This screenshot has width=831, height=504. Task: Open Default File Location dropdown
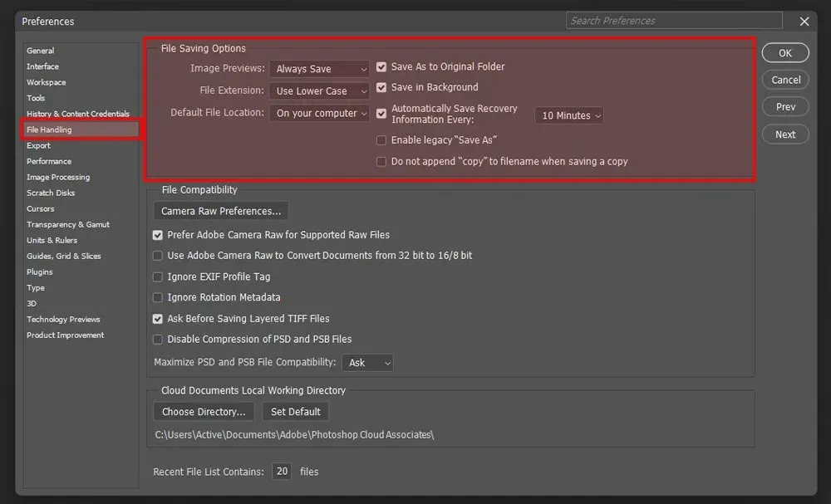(x=319, y=113)
